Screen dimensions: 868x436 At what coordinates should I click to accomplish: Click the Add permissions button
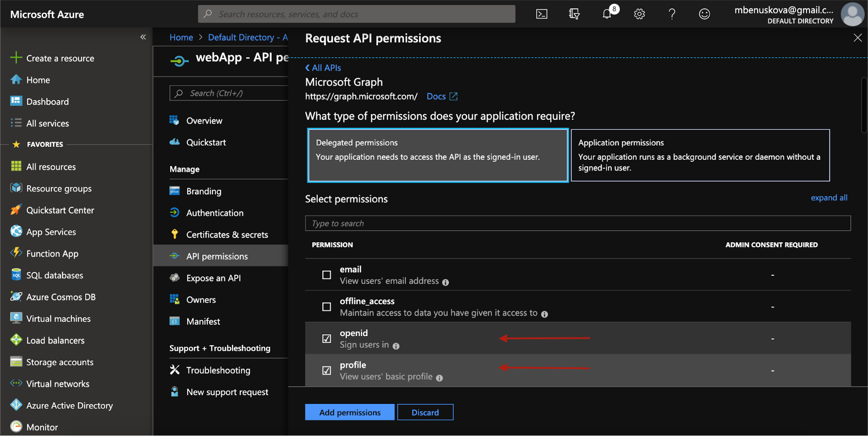[350, 413]
